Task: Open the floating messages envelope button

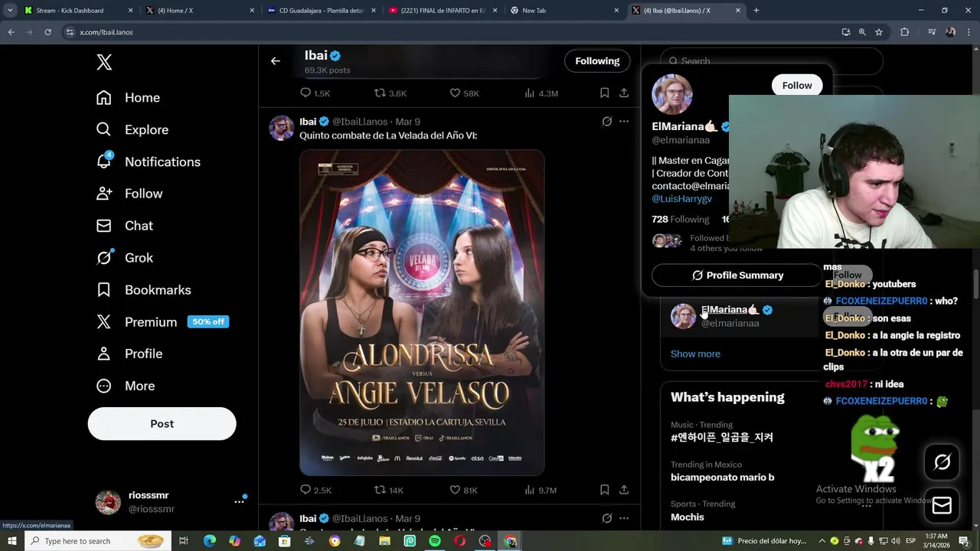Action: [x=942, y=505]
